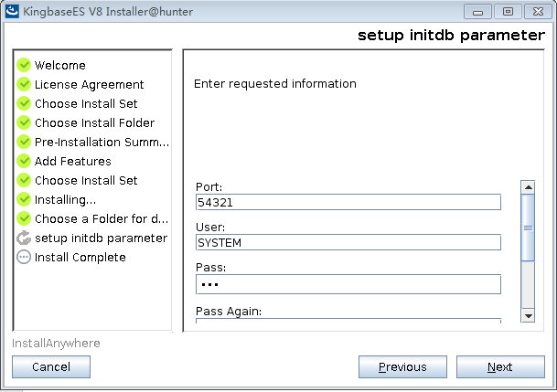
Task: Go back with the Previous button
Action: 402,366
